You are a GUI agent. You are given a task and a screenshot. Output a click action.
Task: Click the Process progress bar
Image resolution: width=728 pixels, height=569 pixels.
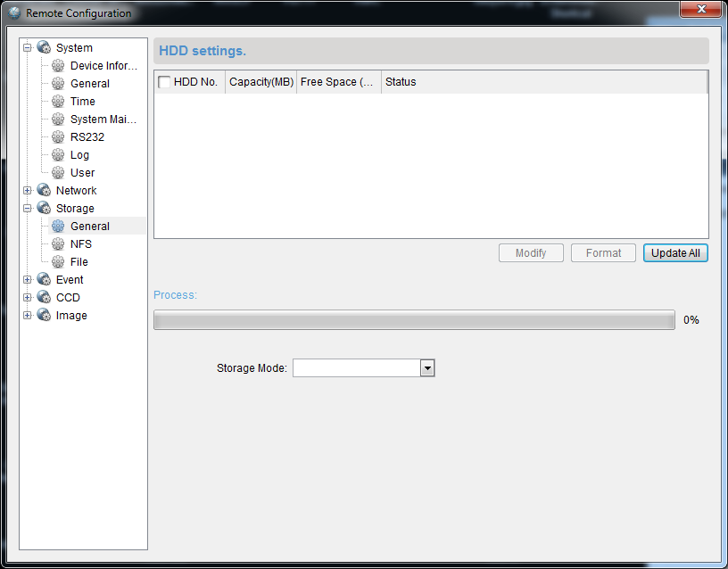(414, 320)
